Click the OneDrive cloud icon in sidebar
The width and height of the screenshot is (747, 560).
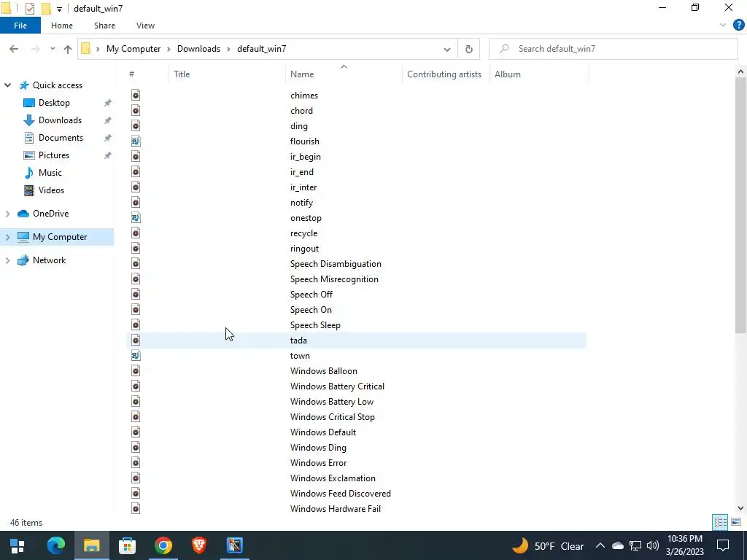click(23, 214)
